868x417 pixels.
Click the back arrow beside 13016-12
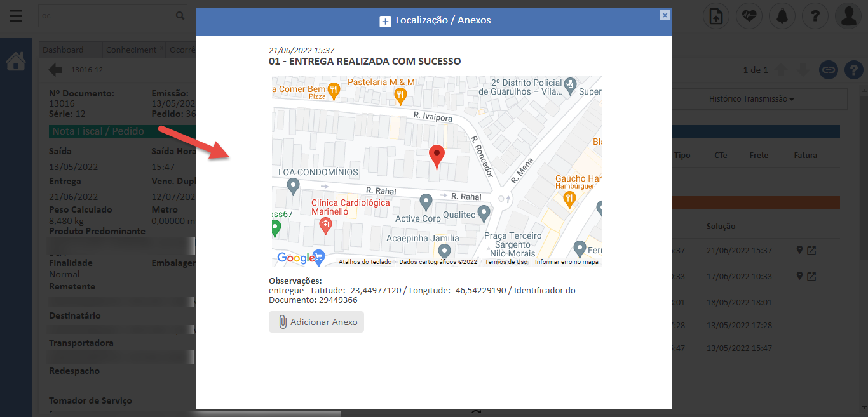pos(55,70)
